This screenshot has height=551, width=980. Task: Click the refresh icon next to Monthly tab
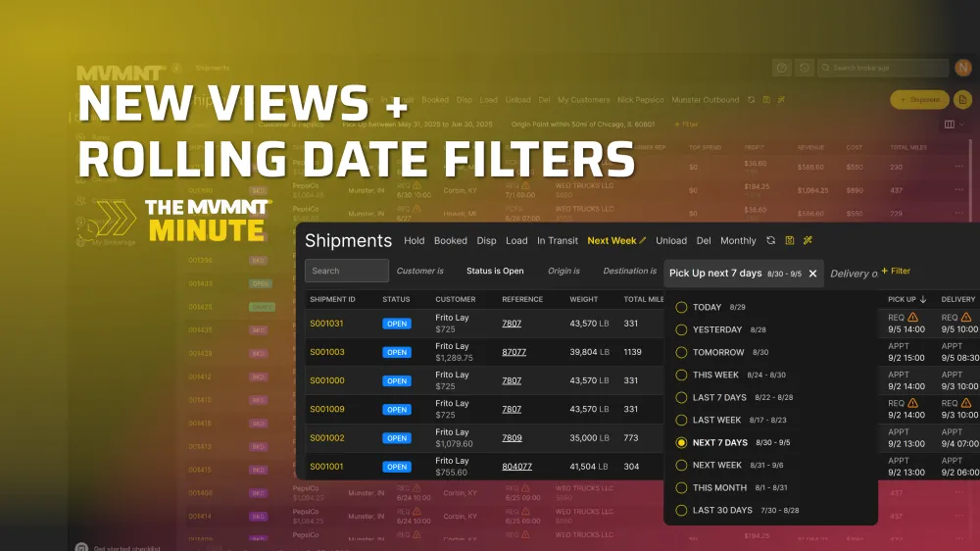pos(771,240)
